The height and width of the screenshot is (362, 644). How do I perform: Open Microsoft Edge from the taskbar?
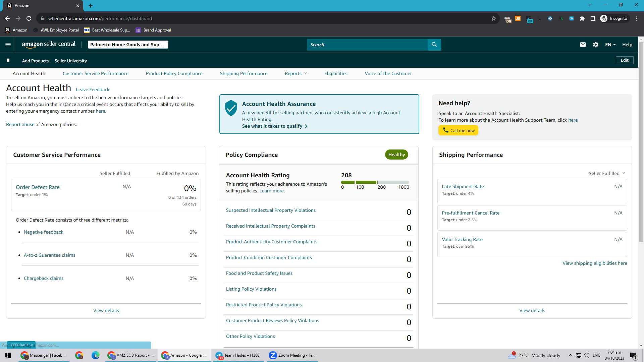click(x=96, y=355)
